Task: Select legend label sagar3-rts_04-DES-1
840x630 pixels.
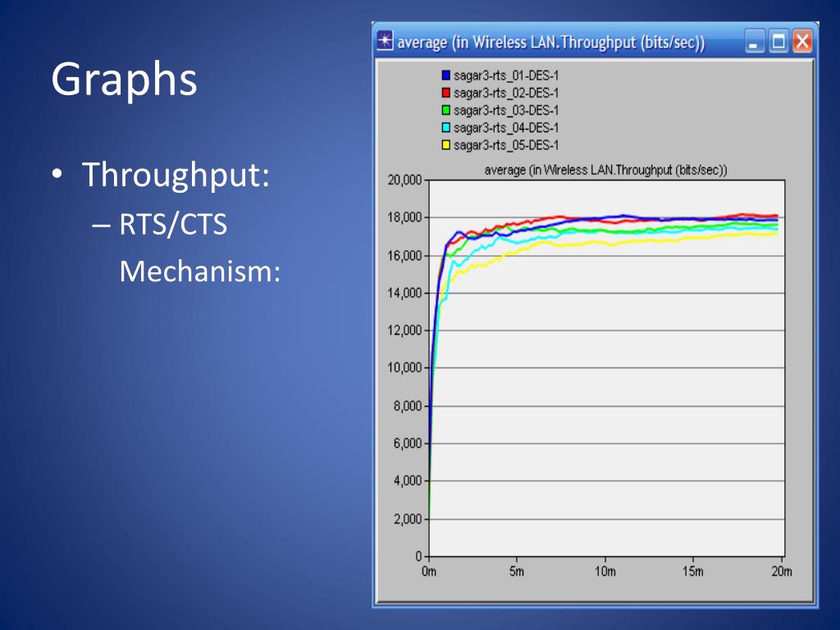Action: 505,127
